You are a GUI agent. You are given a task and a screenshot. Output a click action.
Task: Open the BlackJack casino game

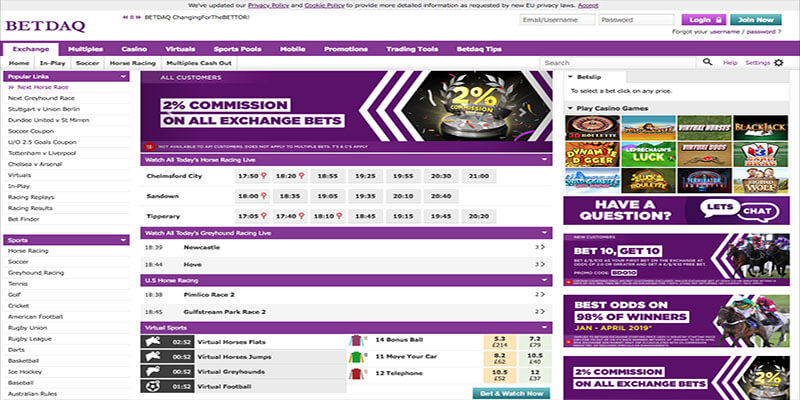760,128
